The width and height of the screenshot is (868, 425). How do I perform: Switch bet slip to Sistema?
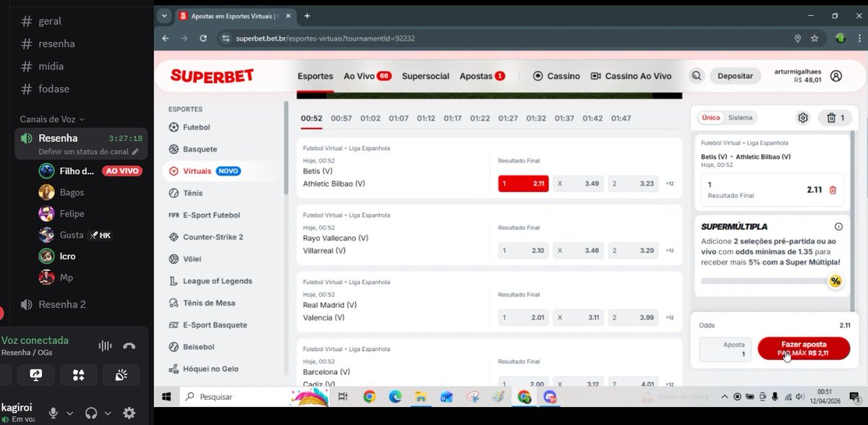(740, 118)
